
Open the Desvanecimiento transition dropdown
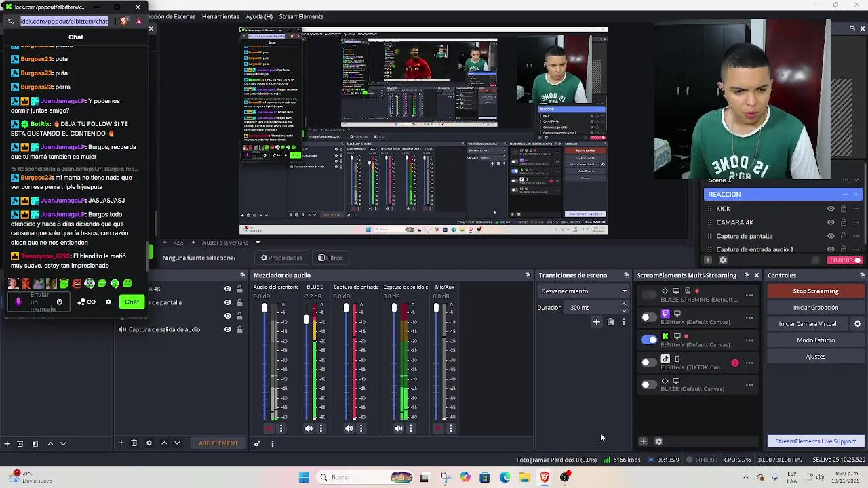point(584,291)
